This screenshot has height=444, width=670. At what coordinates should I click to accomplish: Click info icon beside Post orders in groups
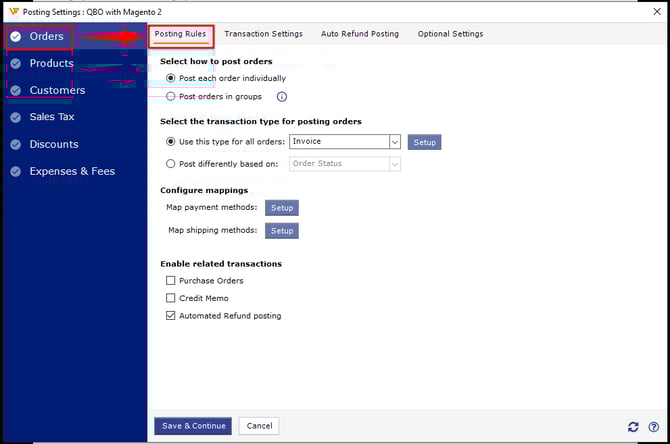click(x=281, y=97)
